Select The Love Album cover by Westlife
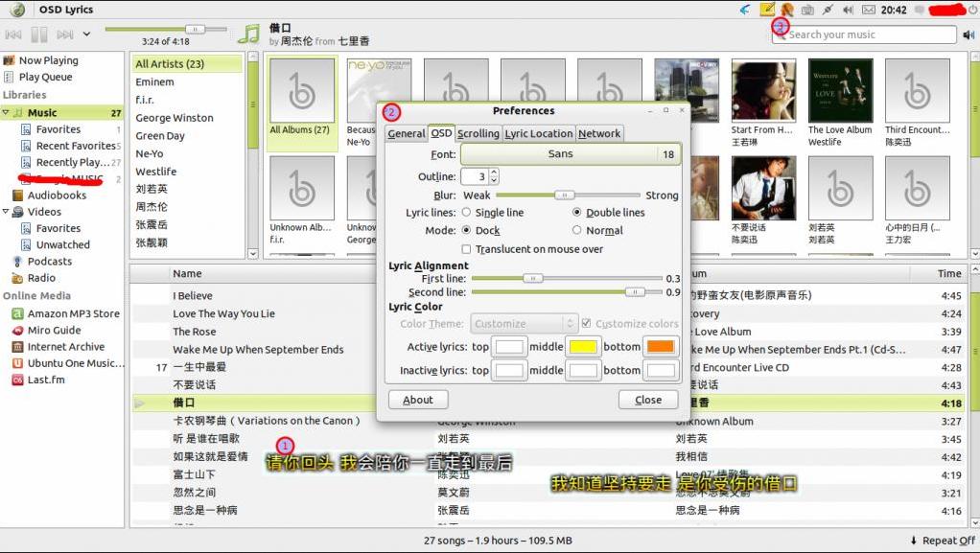 [840, 91]
